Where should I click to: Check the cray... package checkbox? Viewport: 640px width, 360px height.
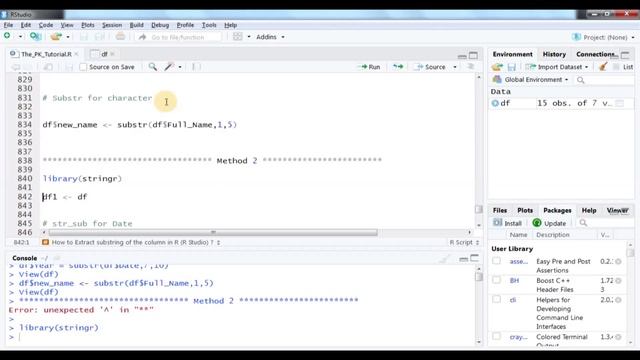[x=496, y=336]
